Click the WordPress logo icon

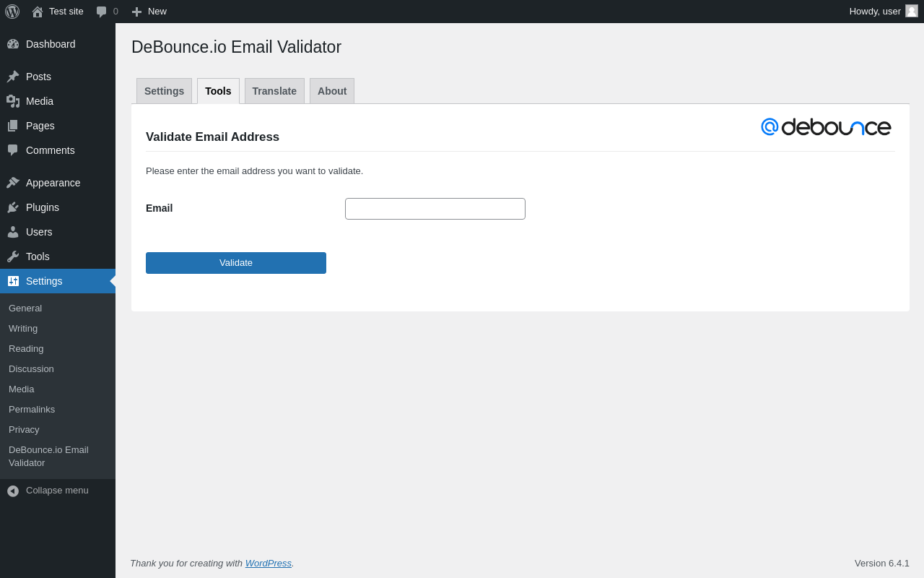pyautogui.click(x=12, y=12)
